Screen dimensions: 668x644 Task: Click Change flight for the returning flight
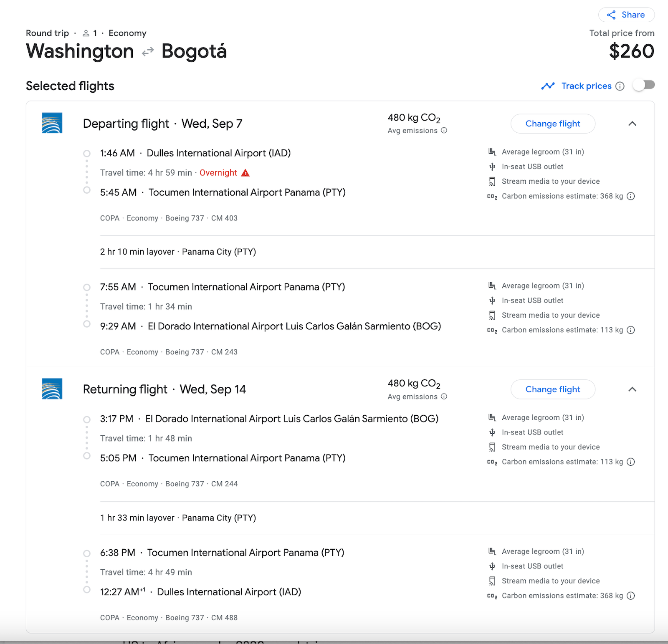[553, 389]
